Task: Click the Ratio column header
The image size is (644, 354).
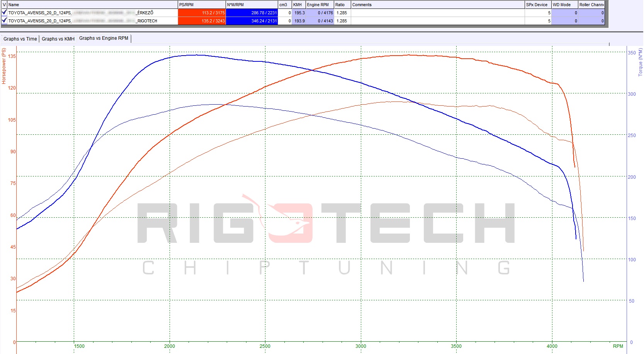Action: coord(342,5)
